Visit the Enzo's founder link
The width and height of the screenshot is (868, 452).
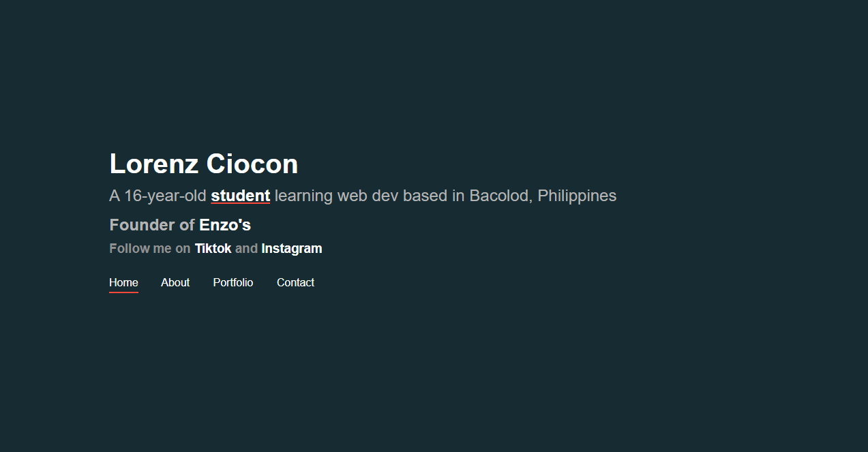coord(225,225)
